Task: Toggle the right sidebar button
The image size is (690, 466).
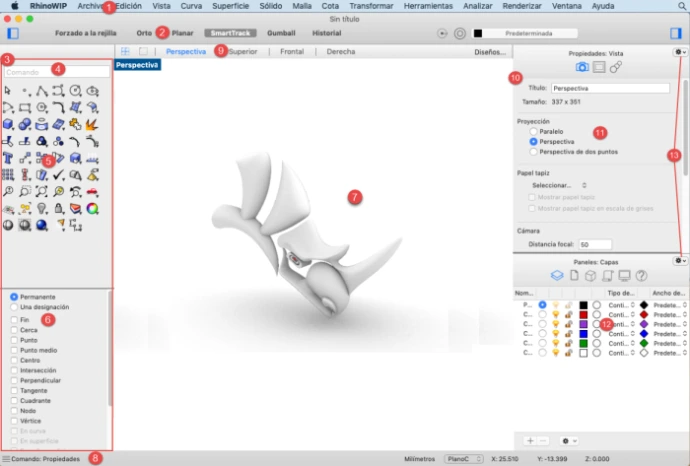Action: (x=675, y=33)
